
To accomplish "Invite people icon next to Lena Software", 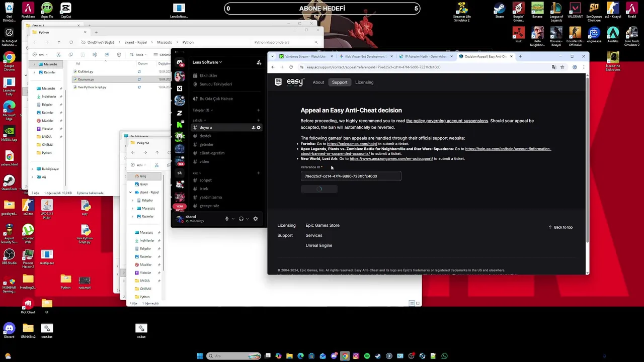I will (x=259, y=62).
